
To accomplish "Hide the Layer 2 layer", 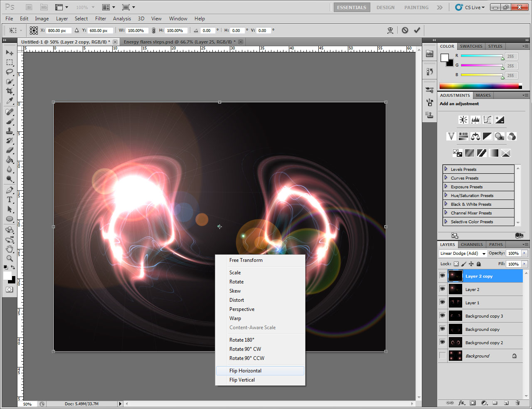I will (x=442, y=289).
